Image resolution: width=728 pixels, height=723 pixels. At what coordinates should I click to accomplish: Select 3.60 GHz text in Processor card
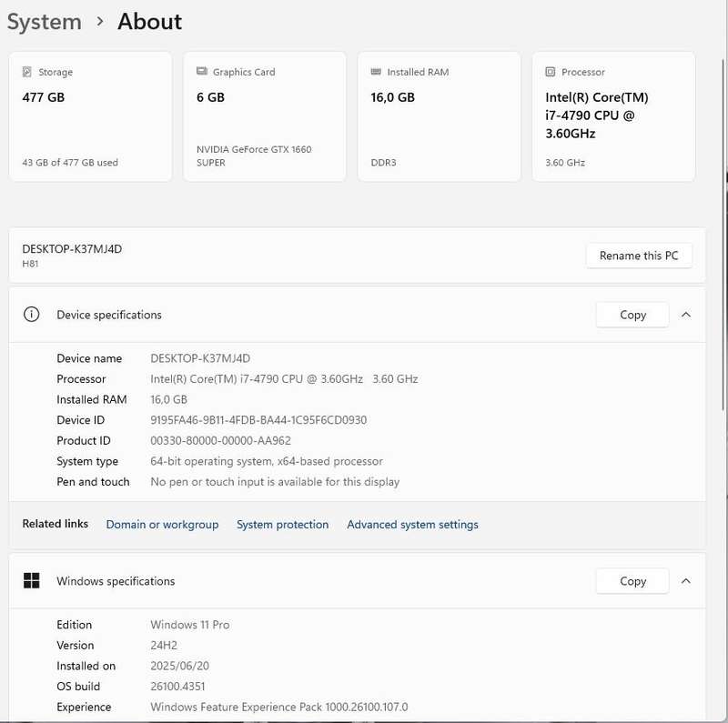click(565, 163)
